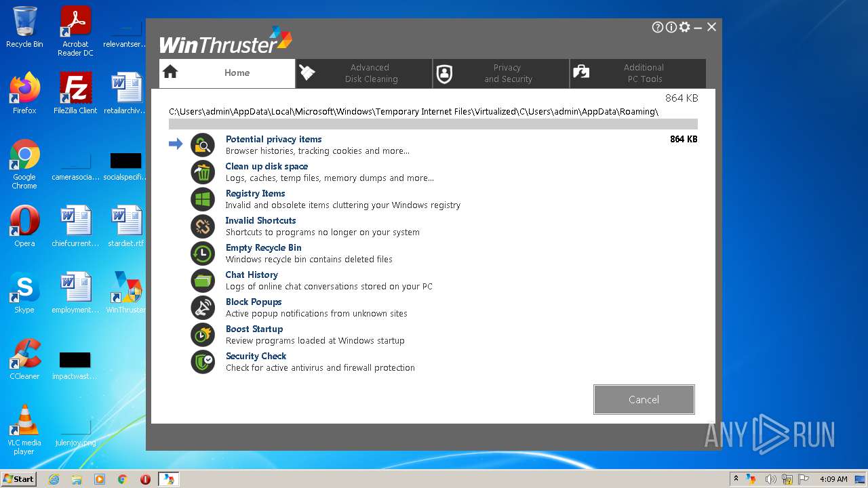The width and height of the screenshot is (868, 488).
Task: Open employment document on desktop
Action: tap(75, 293)
